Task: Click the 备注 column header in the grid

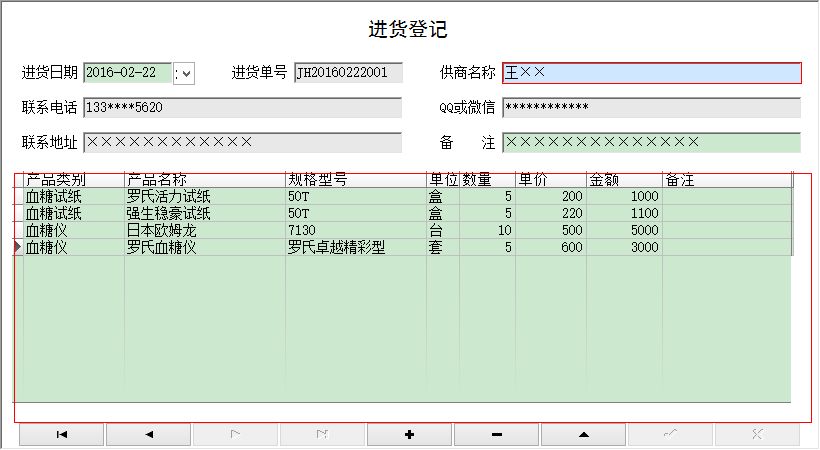Action: tap(727, 180)
